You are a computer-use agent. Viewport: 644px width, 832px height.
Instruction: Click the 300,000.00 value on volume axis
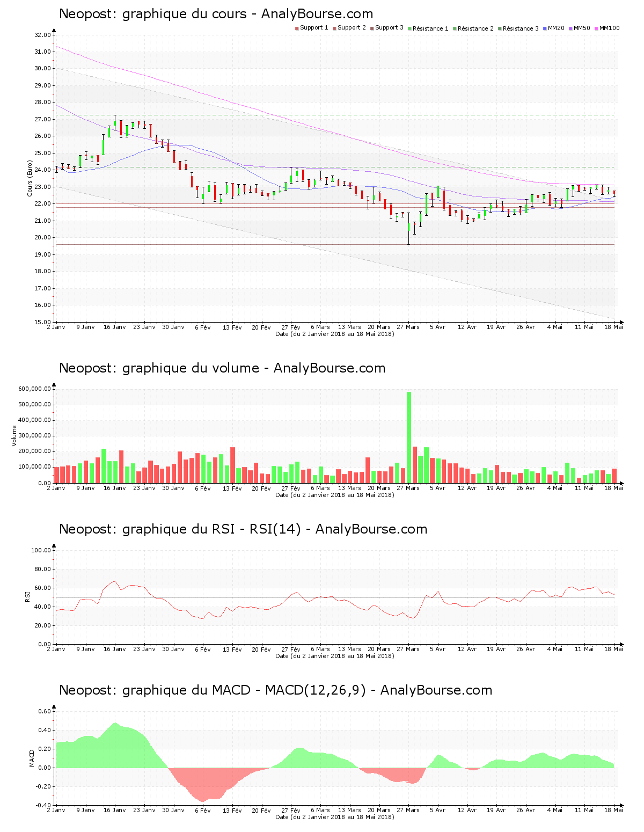tap(35, 436)
